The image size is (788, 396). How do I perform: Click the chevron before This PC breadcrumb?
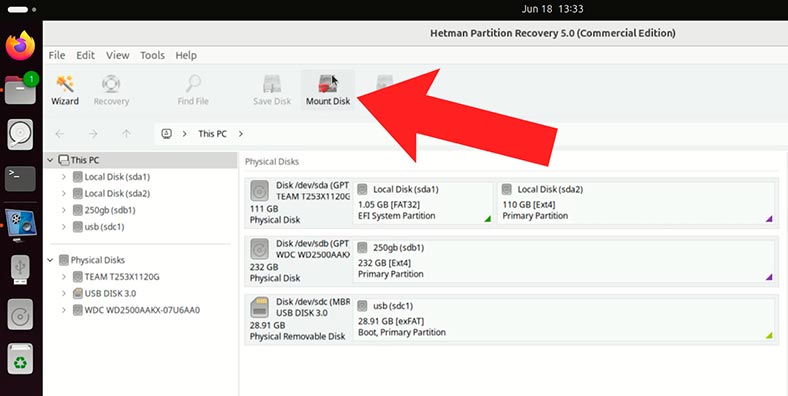(x=185, y=134)
